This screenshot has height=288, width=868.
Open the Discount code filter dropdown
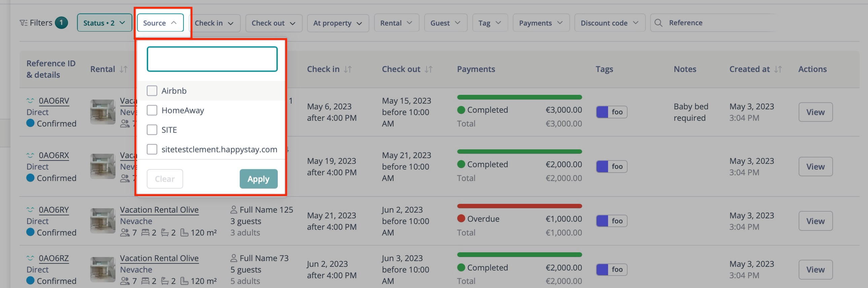(610, 23)
